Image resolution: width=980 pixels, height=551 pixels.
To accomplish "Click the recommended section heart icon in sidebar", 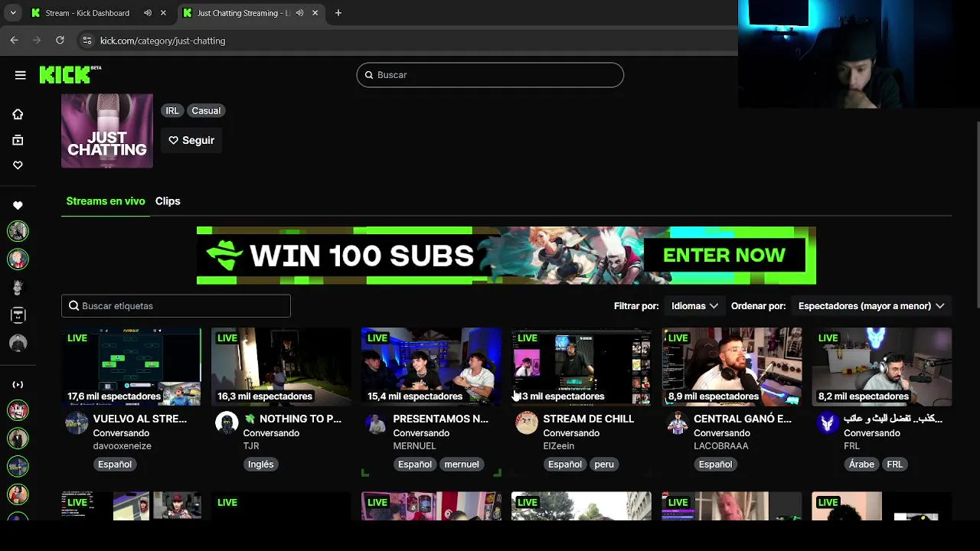I will point(18,205).
